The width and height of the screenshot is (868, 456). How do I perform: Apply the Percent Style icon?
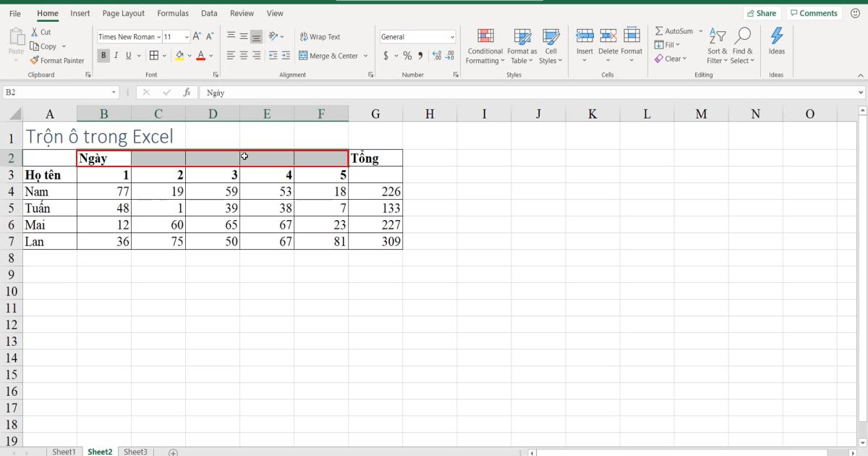tap(407, 54)
